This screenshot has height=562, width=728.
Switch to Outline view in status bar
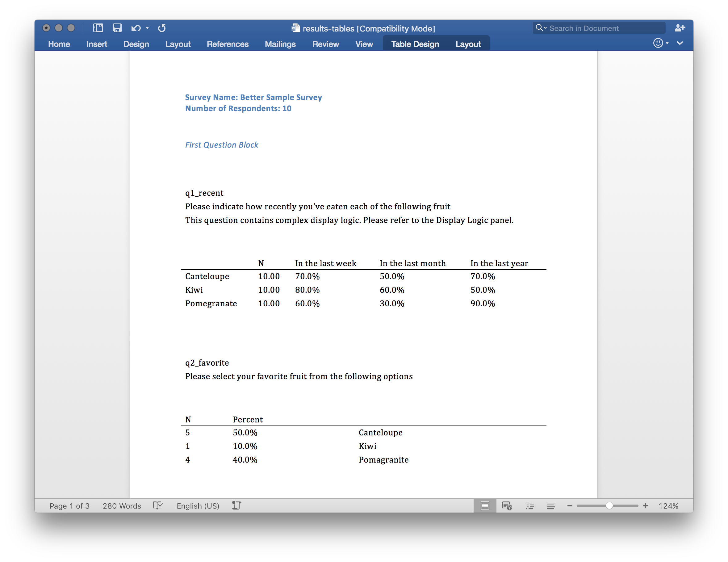pyautogui.click(x=530, y=506)
